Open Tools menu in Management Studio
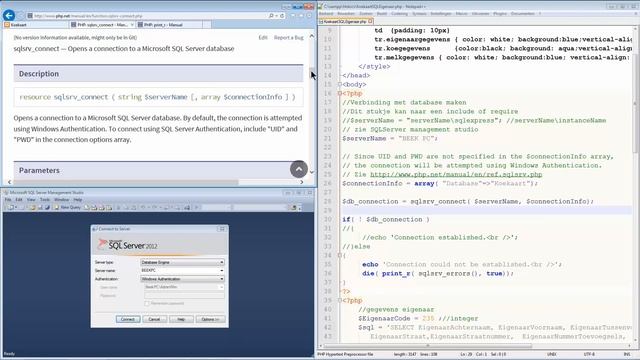 click(45, 200)
